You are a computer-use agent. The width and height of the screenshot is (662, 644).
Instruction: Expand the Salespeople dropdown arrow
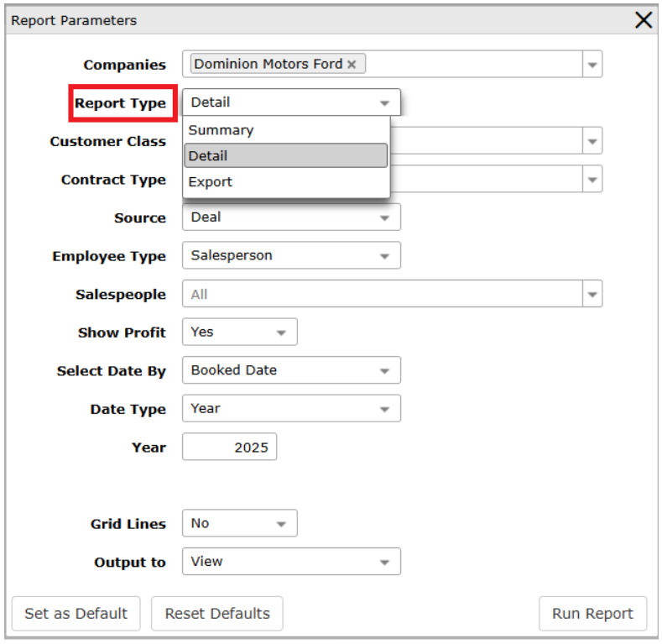click(592, 295)
